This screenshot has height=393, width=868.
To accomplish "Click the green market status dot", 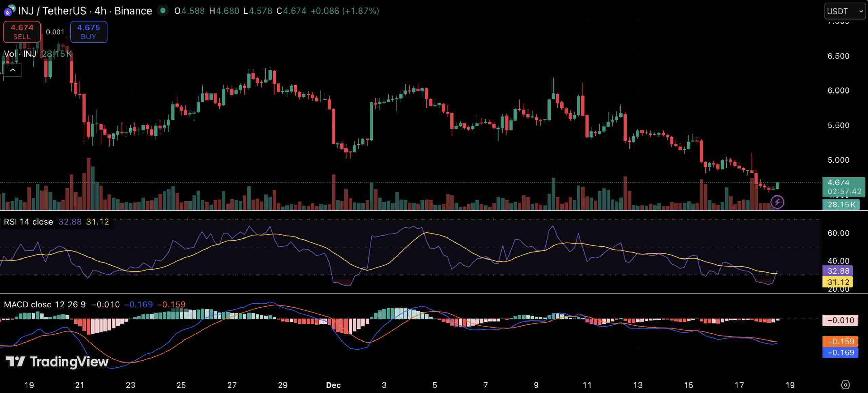I will click(163, 11).
